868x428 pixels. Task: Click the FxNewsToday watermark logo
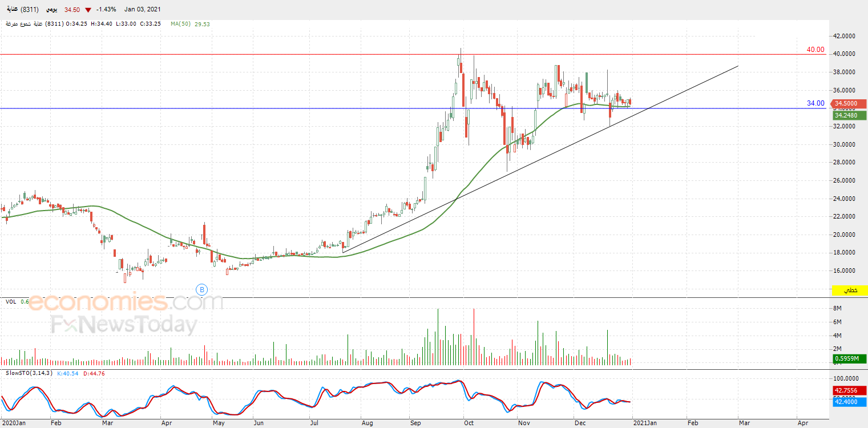point(124,325)
